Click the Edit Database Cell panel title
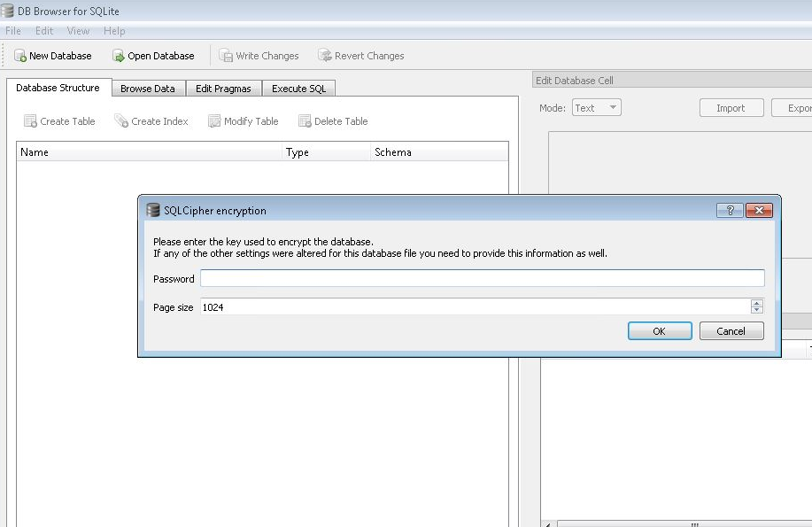This screenshot has width=812, height=527. tap(575, 81)
